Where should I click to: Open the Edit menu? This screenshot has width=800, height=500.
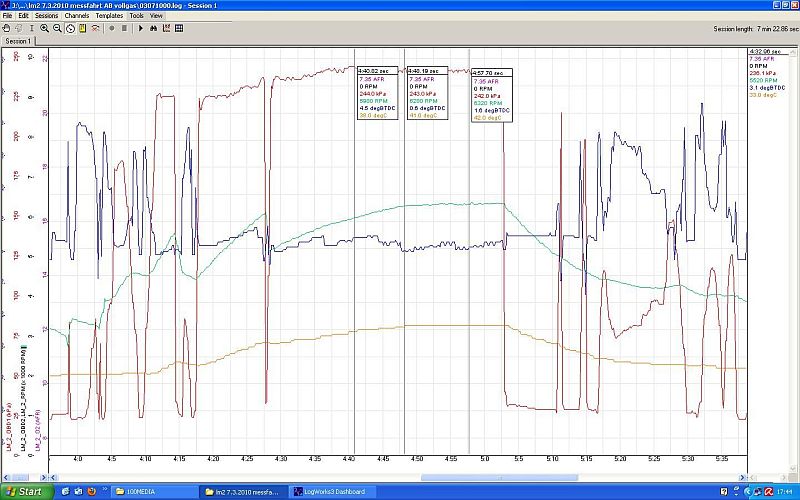(x=23, y=16)
